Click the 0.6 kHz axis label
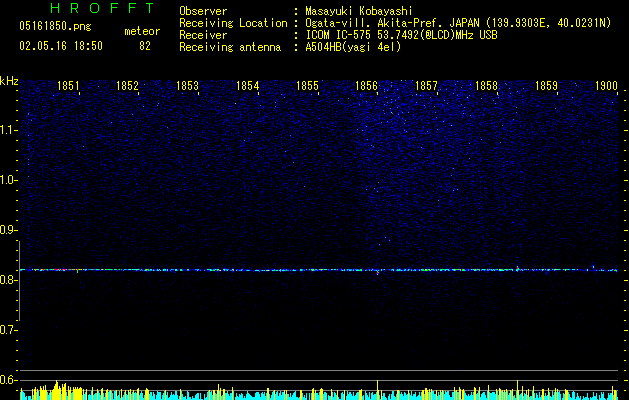Image resolution: width=629 pixels, height=400 pixels. [8, 380]
